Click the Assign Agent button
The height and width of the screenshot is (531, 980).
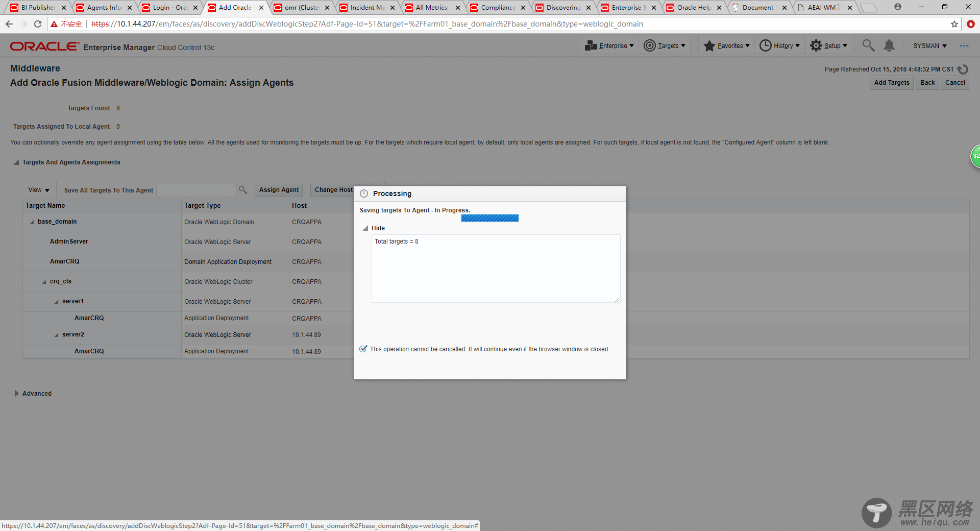(279, 190)
